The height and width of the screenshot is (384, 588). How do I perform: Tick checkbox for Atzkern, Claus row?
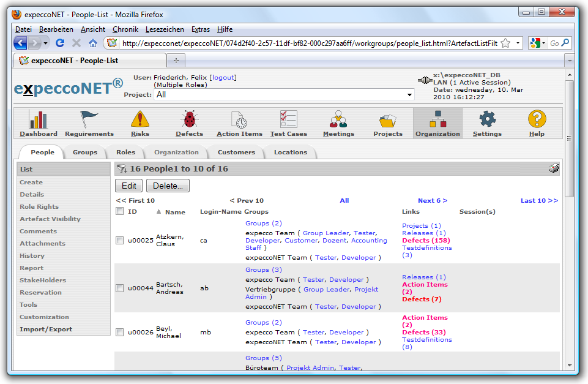(120, 241)
